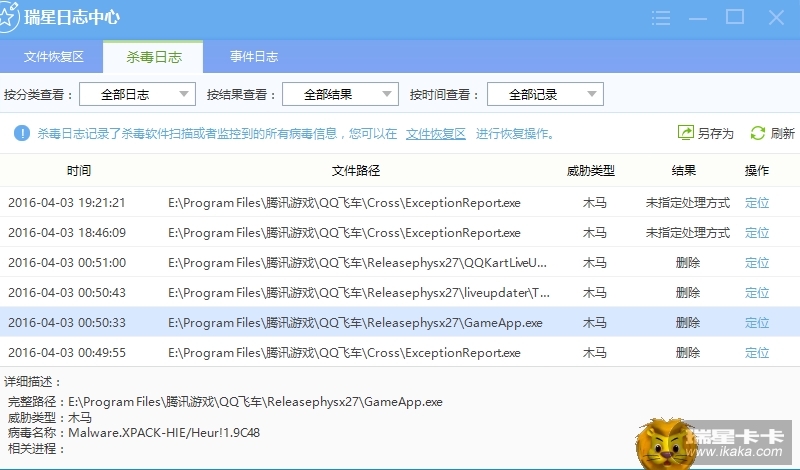Sort by the 文件路径 column header
This screenshot has height=470, width=800.
pos(356,170)
